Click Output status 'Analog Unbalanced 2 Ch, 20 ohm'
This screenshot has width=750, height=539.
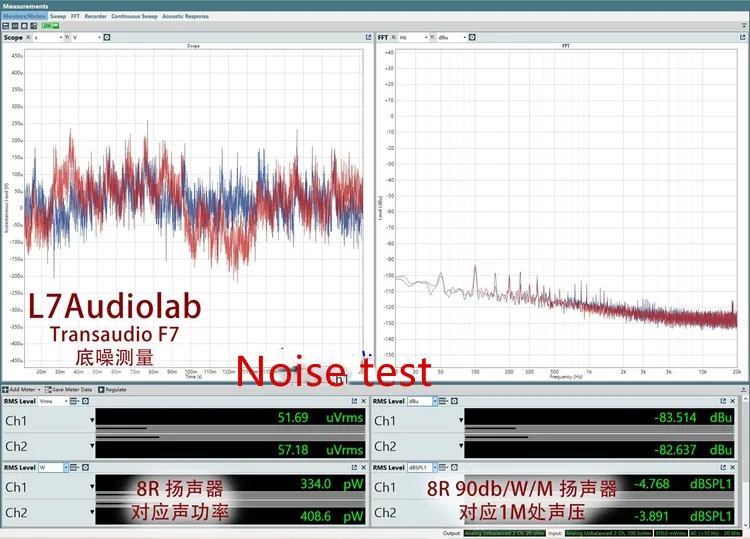(505, 533)
